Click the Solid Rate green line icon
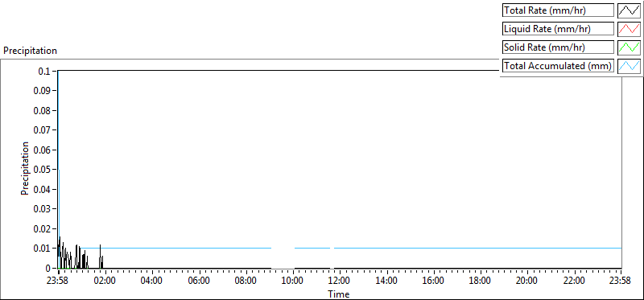The image size is (644, 300). coord(629,47)
